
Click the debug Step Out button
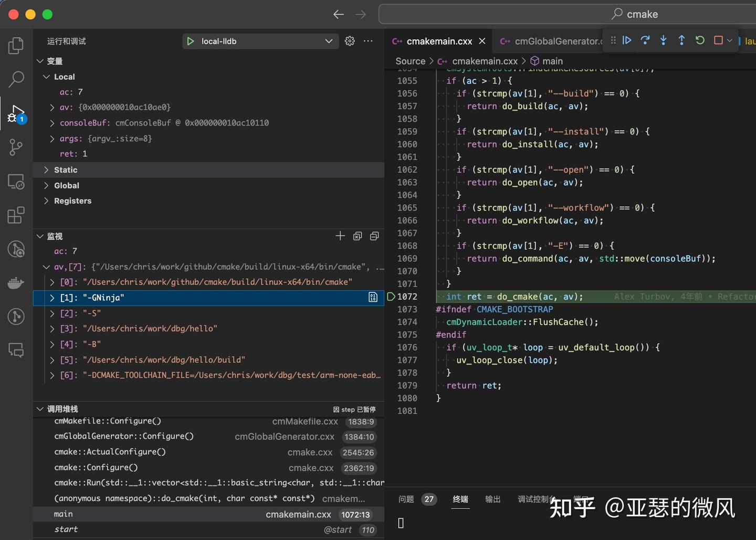pos(681,40)
